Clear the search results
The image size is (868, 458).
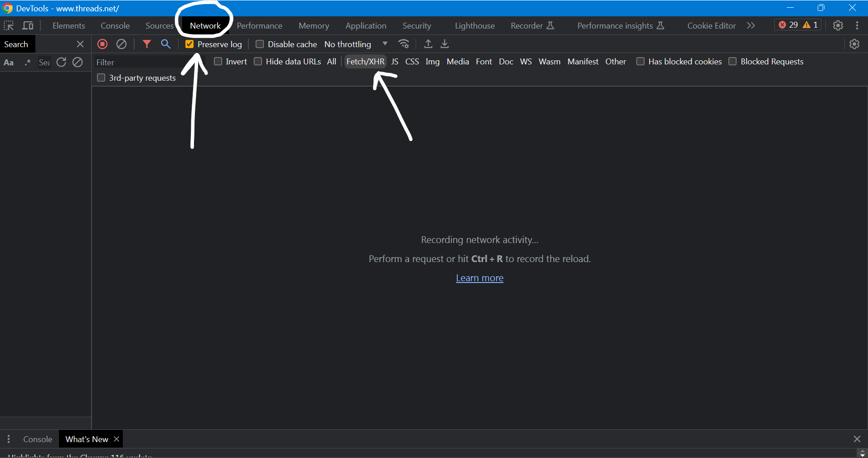(x=78, y=62)
